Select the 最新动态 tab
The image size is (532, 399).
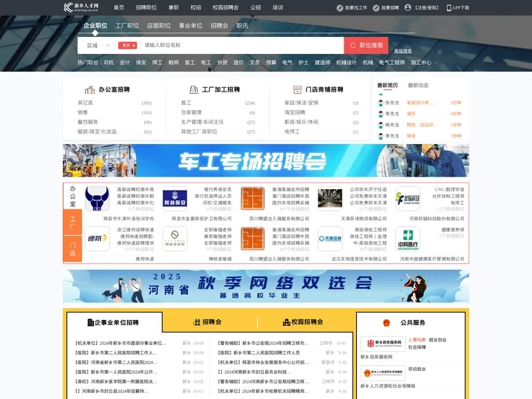(418, 85)
